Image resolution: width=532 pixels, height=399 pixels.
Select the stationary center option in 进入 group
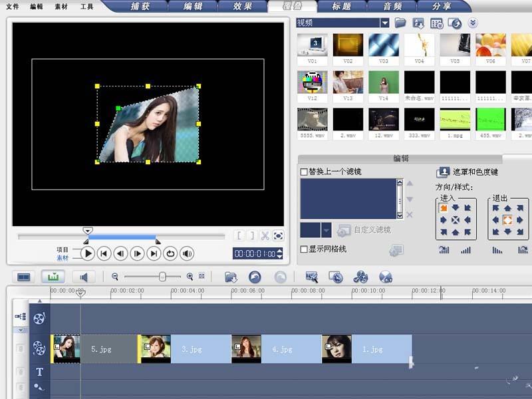[x=456, y=220]
